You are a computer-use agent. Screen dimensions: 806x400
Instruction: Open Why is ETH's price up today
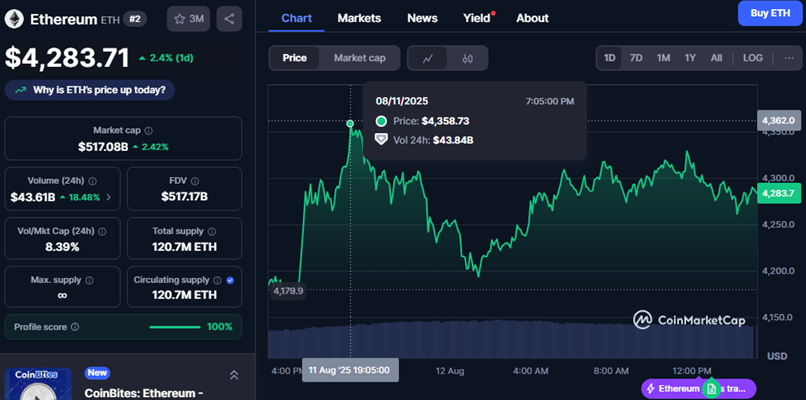(x=90, y=90)
